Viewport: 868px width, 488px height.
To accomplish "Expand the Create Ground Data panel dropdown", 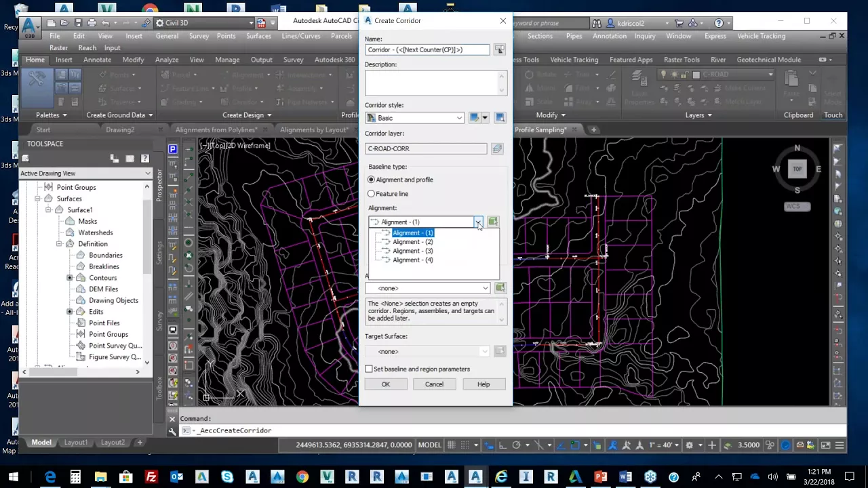I will (x=119, y=115).
